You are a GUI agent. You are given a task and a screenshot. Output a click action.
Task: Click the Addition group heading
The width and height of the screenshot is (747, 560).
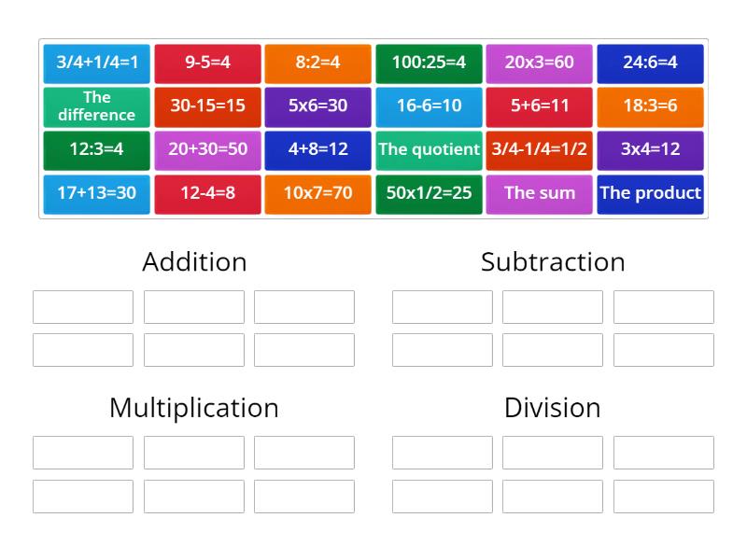coord(193,262)
